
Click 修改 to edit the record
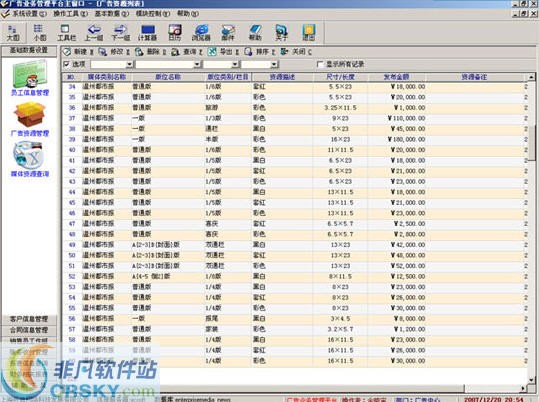click(x=114, y=52)
